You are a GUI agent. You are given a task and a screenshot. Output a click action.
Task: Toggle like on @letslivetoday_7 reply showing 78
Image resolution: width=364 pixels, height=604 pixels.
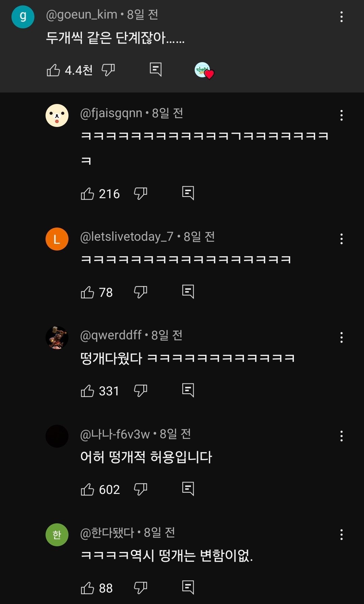coord(87,292)
